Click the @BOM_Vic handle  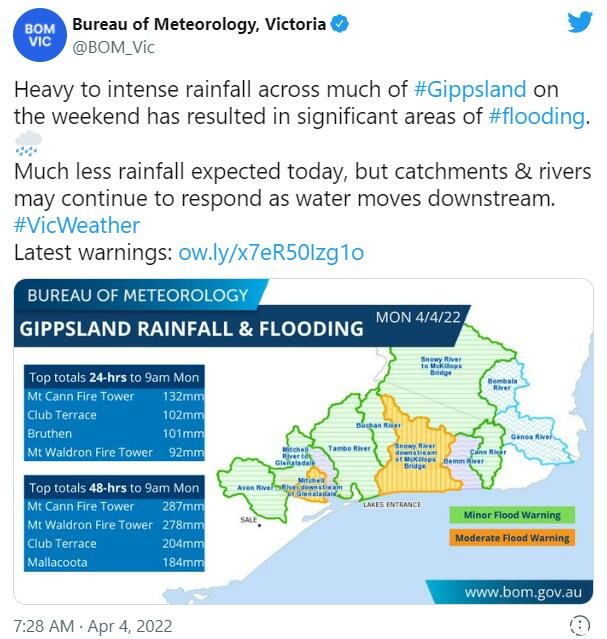point(113,48)
